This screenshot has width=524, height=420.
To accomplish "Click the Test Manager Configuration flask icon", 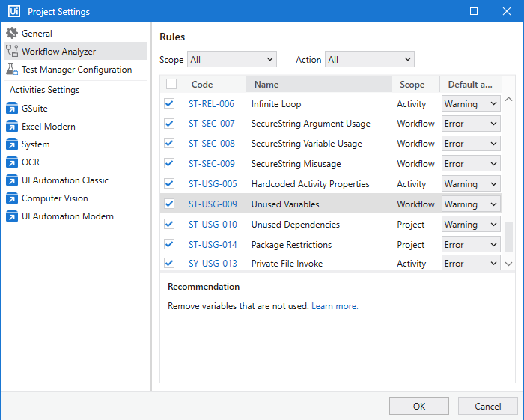I will pos(12,70).
